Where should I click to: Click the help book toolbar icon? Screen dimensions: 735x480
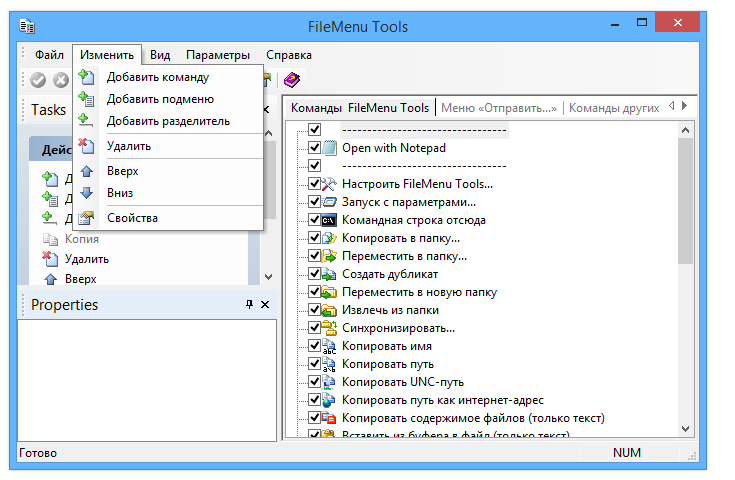[291, 80]
